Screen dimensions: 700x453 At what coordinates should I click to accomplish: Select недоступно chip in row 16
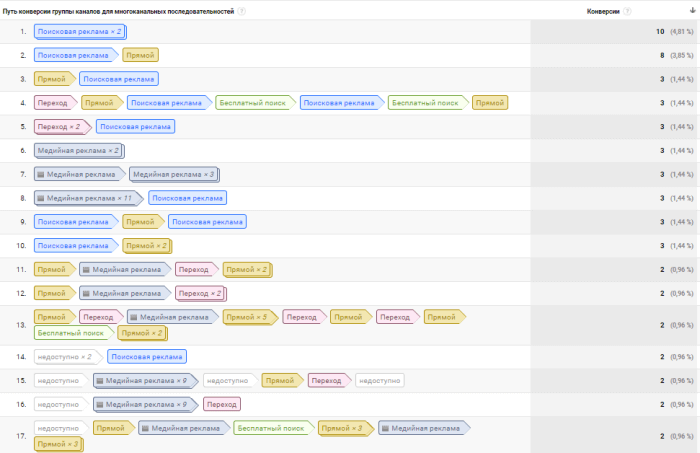tap(62, 404)
